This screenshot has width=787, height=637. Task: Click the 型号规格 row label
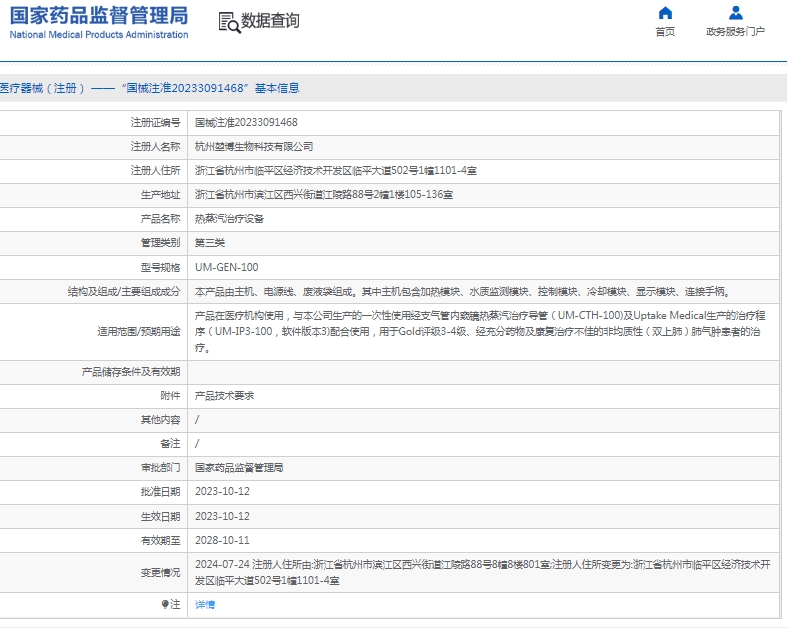tap(160, 267)
